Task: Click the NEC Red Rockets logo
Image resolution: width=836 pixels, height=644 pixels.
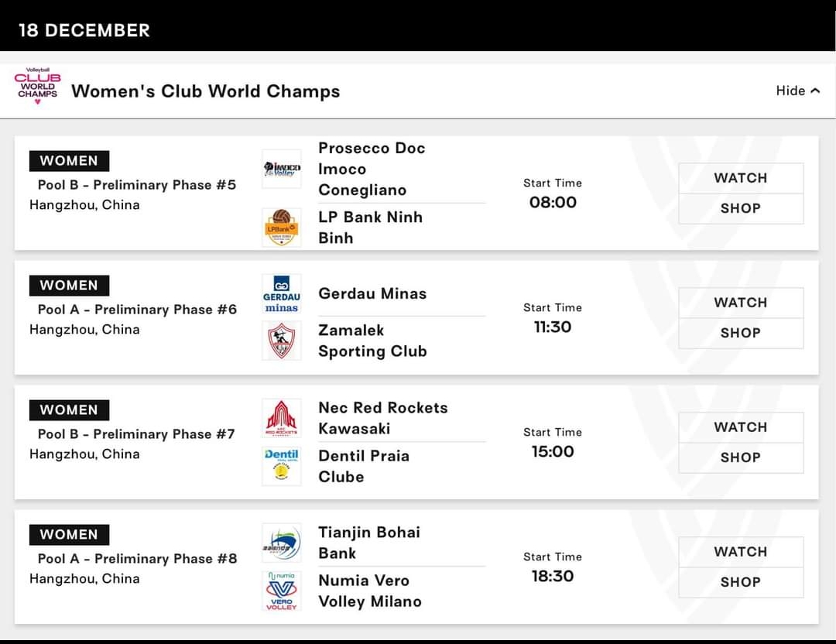Action: pyautogui.click(x=282, y=419)
